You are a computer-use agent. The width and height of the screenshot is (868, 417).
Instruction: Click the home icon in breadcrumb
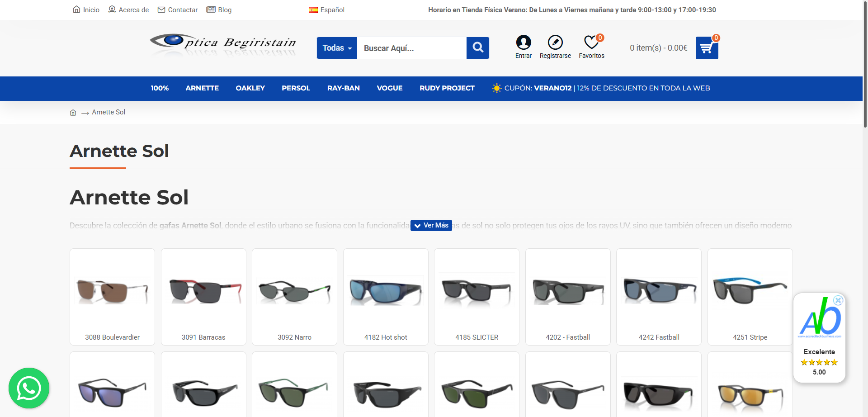(73, 113)
